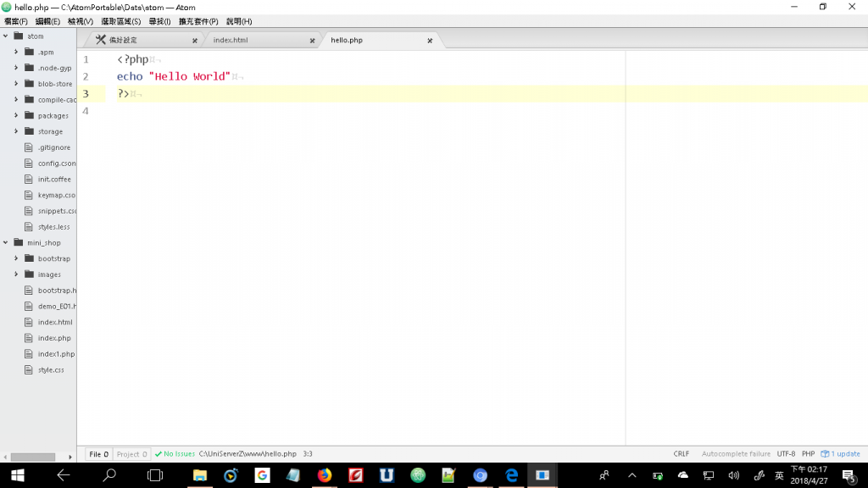The width and height of the screenshot is (868, 488).
Task: Open index.html in the tree view
Action: [x=55, y=322]
